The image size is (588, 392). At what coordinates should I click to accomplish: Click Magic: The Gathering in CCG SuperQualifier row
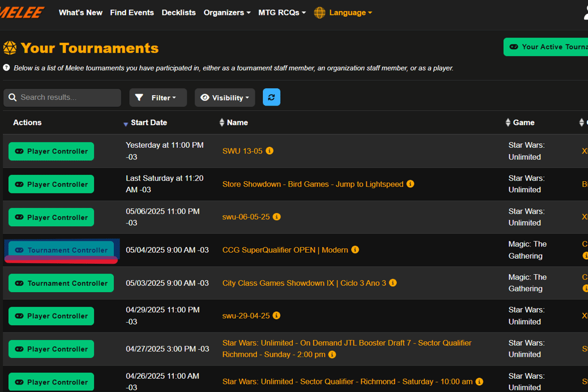click(527, 250)
